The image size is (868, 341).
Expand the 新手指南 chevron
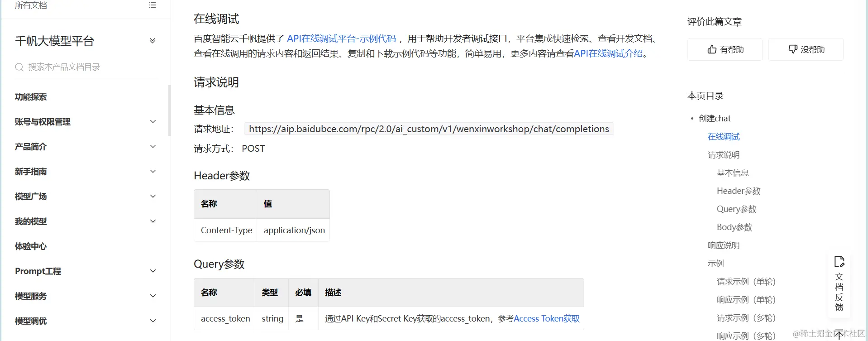153,171
